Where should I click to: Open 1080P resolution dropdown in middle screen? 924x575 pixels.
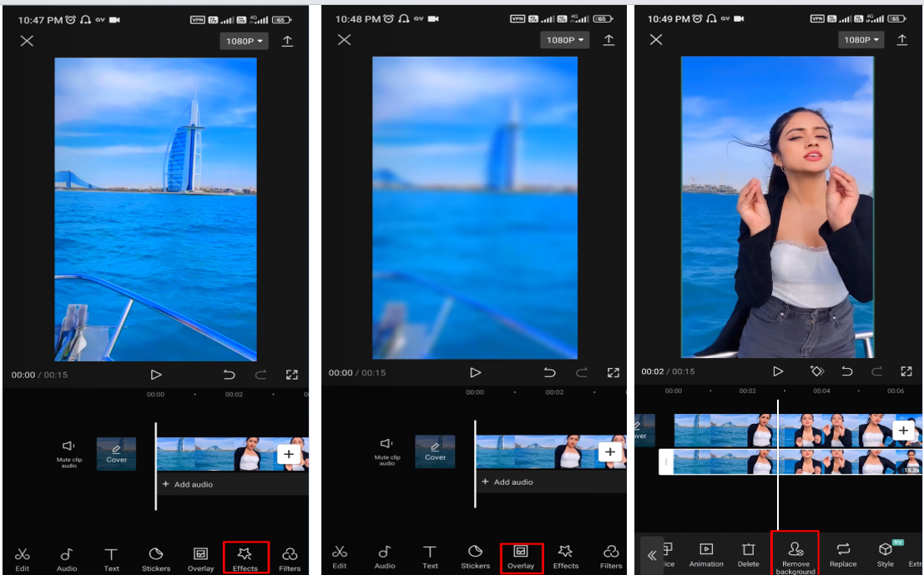pyautogui.click(x=564, y=40)
